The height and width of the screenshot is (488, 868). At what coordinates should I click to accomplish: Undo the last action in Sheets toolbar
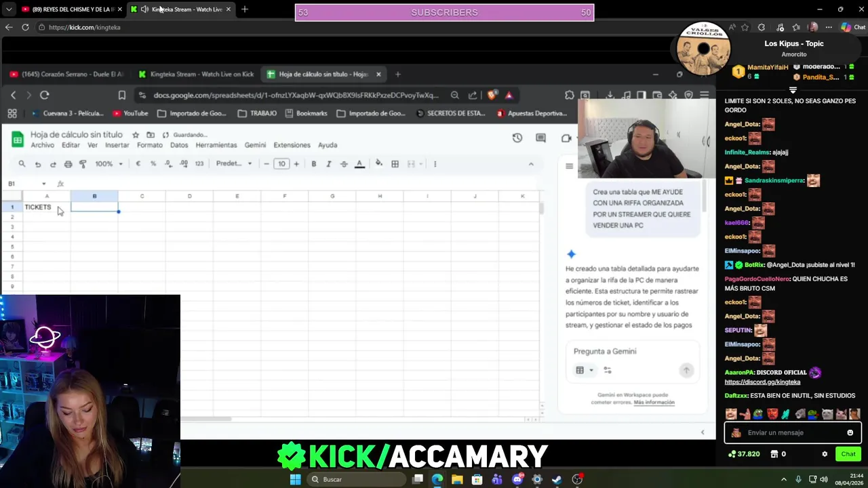[x=38, y=164]
